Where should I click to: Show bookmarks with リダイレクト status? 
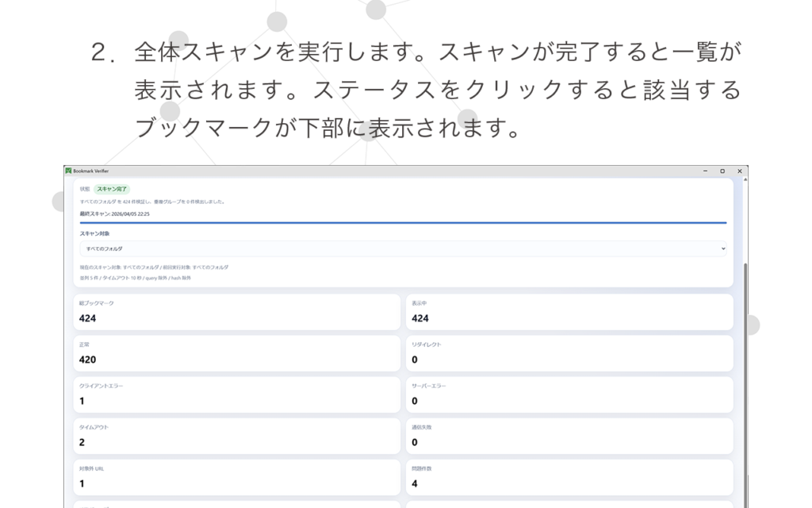[569, 353]
